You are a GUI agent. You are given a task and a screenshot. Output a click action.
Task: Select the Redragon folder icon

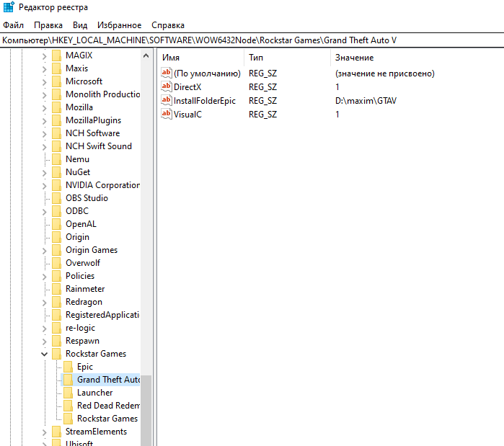pyautogui.click(x=56, y=302)
